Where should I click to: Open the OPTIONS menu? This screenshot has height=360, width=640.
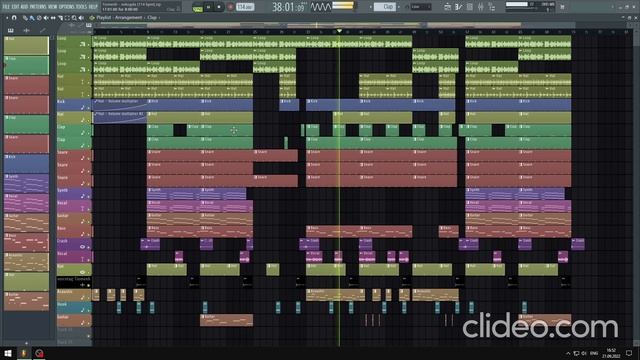67,7
